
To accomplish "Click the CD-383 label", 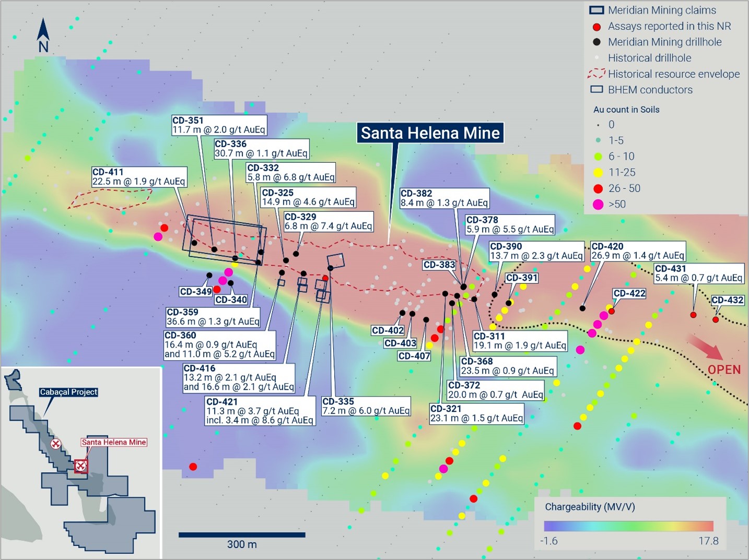I will tap(440, 265).
